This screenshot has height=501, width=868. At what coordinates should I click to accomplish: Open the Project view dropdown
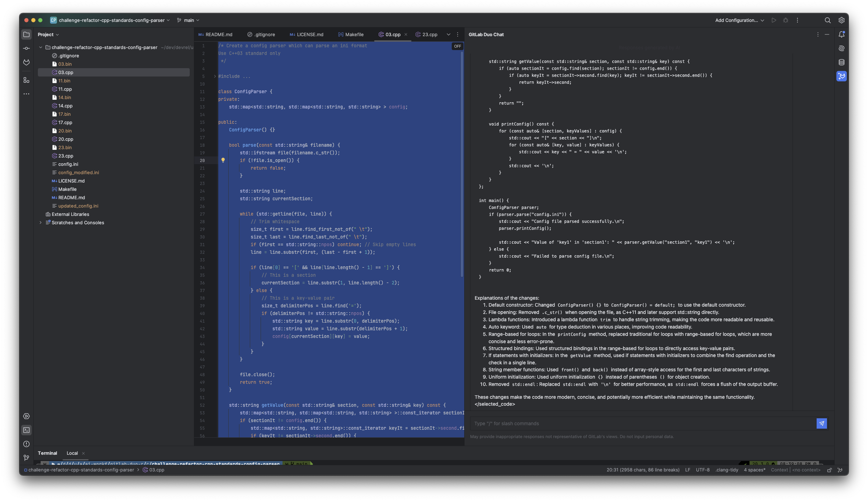[48, 34]
